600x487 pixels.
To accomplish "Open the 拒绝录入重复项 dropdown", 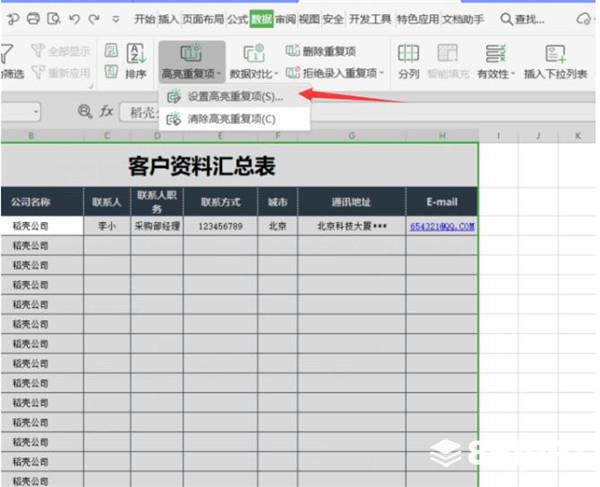I will pyautogui.click(x=335, y=73).
